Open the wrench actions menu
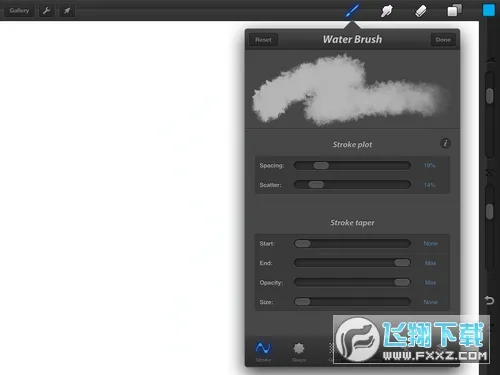 pyautogui.click(x=46, y=11)
